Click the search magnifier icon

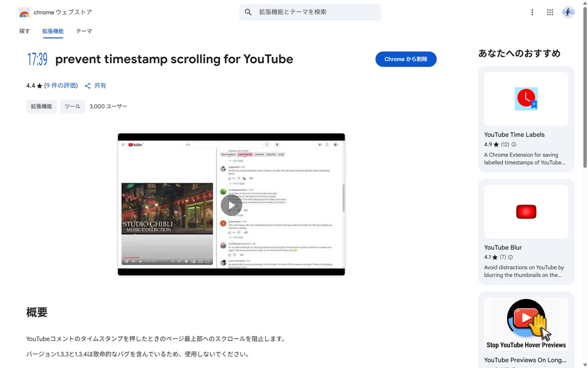[248, 12]
